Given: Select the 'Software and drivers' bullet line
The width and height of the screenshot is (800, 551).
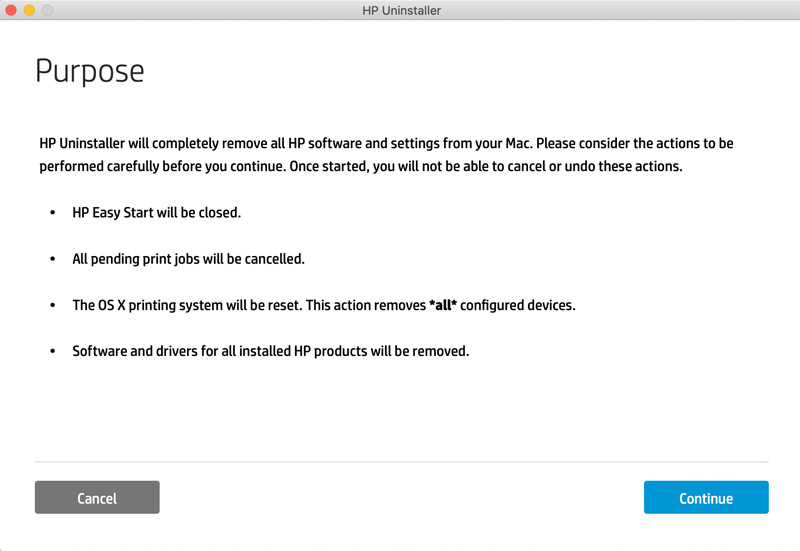Looking at the screenshot, I should click(270, 351).
